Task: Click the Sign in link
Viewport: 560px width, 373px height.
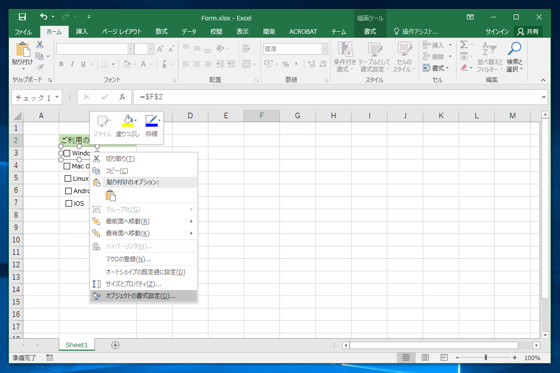Action: (497, 31)
